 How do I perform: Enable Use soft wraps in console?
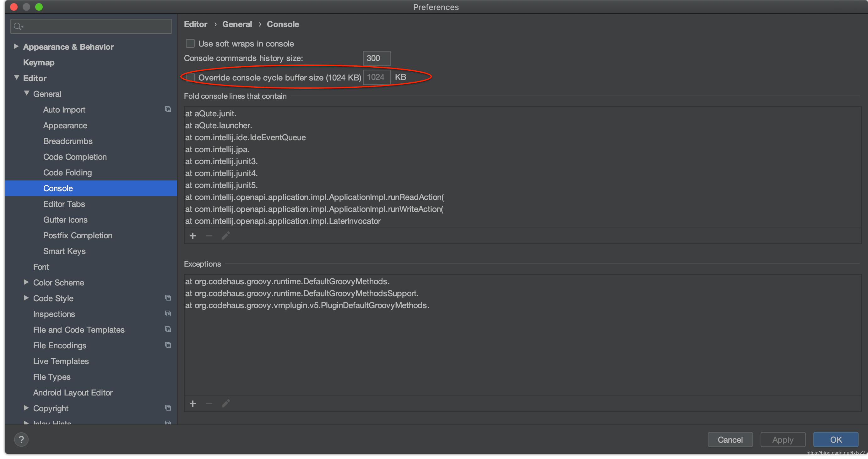click(x=190, y=43)
